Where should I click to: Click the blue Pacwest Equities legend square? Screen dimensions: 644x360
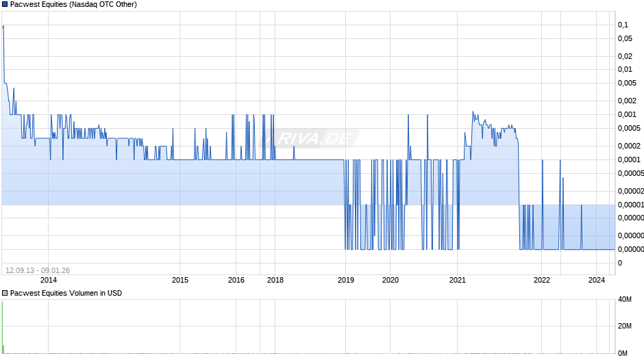tap(5, 5)
